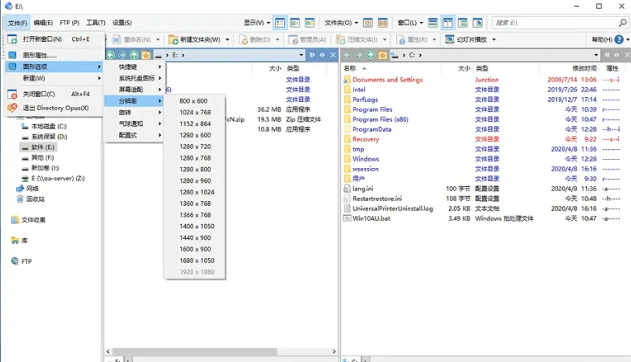The width and height of the screenshot is (631, 362).
Task: Expand the 气泡通知 submenu
Action: [134, 123]
